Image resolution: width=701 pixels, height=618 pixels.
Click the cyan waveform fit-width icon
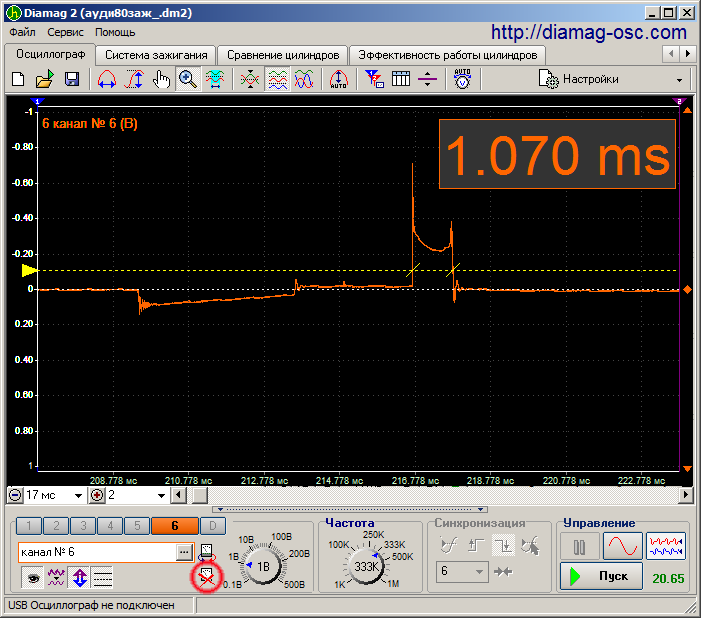click(x=215, y=79)
